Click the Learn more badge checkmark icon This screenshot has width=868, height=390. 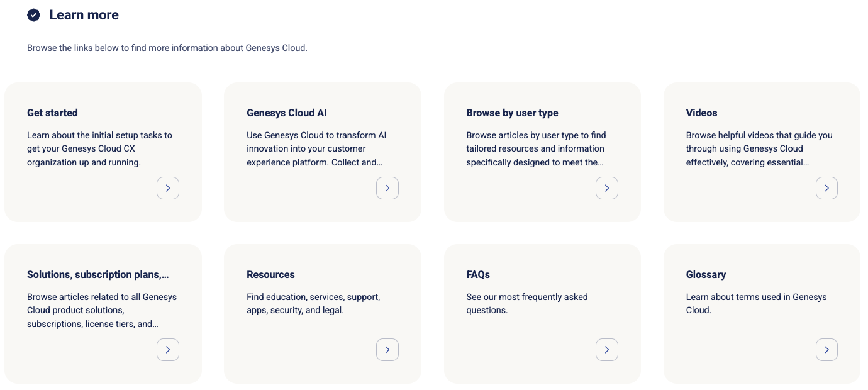point(34,15)
